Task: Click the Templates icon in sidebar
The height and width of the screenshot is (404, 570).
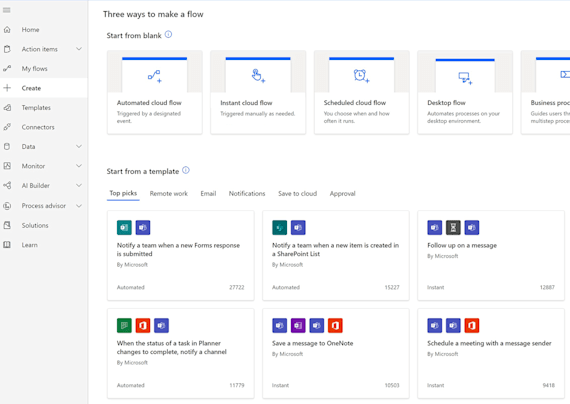Action: click(x=7, y=107)
